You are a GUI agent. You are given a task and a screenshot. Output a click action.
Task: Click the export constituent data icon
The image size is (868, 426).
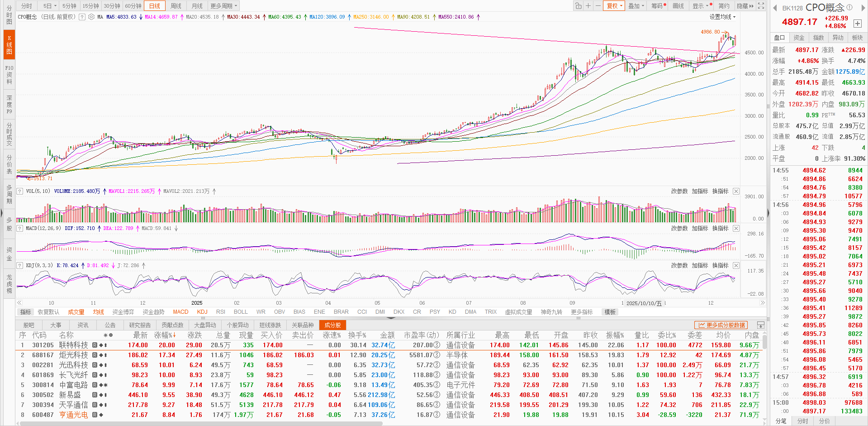(760, 325)
